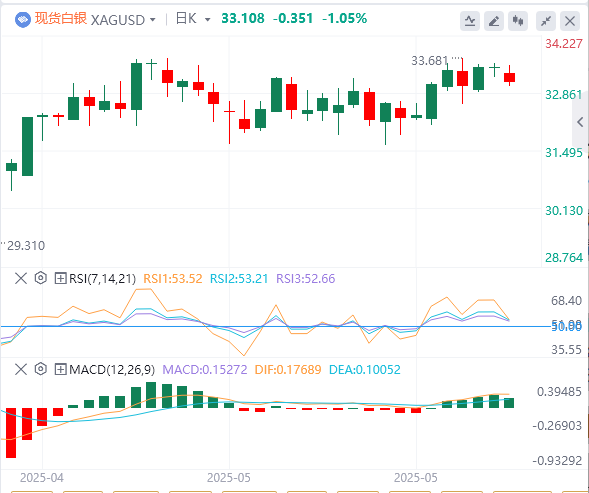Viewport: 589px width, 493px height.
Task: Click the RSI(7,14,21) indicator label
Action: coord(102,278)
